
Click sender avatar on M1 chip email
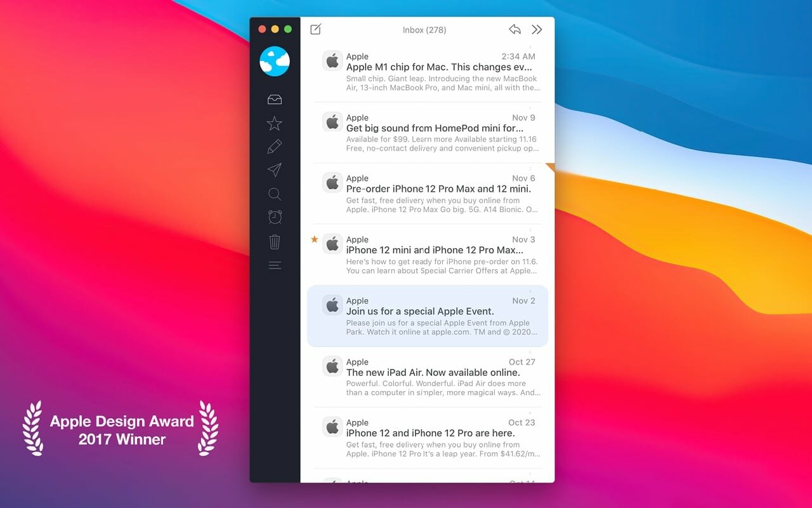(332, 61)
